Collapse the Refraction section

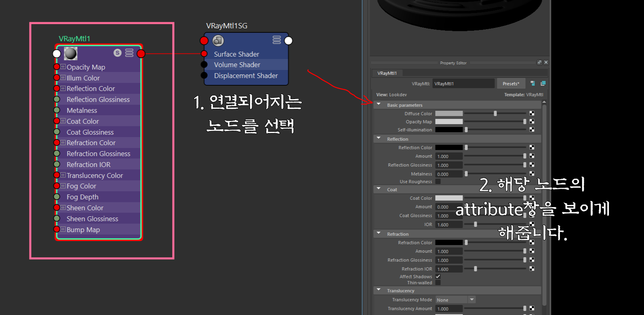379,233
